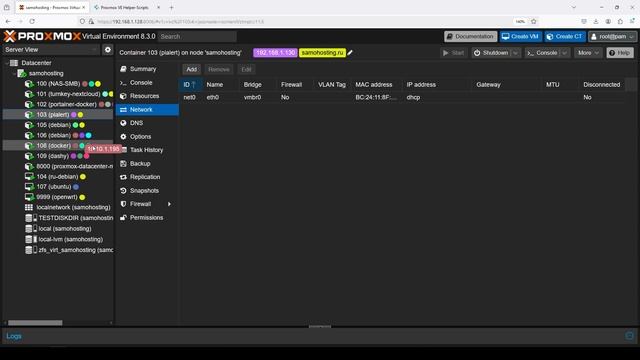The height and width of the screenshot is (360, 640).
Task: Click the Proxmox logo
Action: 42,36
